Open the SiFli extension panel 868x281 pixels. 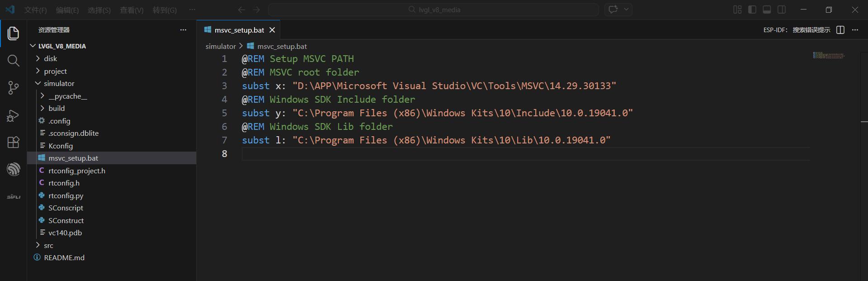13,197
